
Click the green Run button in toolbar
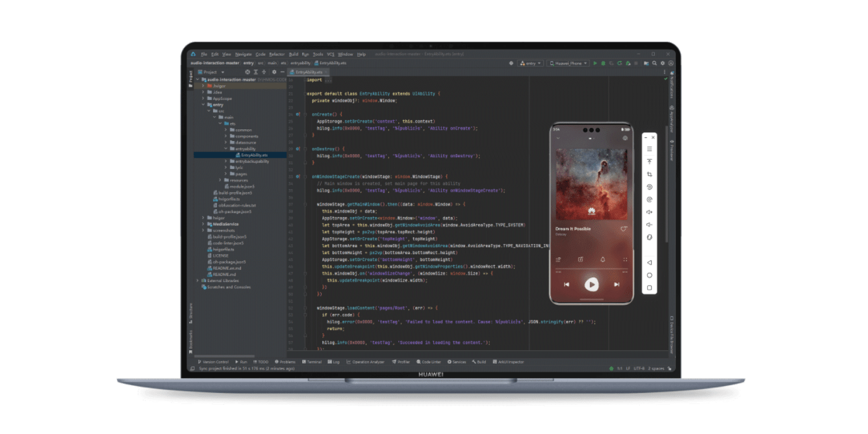pyautogui.click(x=595, y=63)
